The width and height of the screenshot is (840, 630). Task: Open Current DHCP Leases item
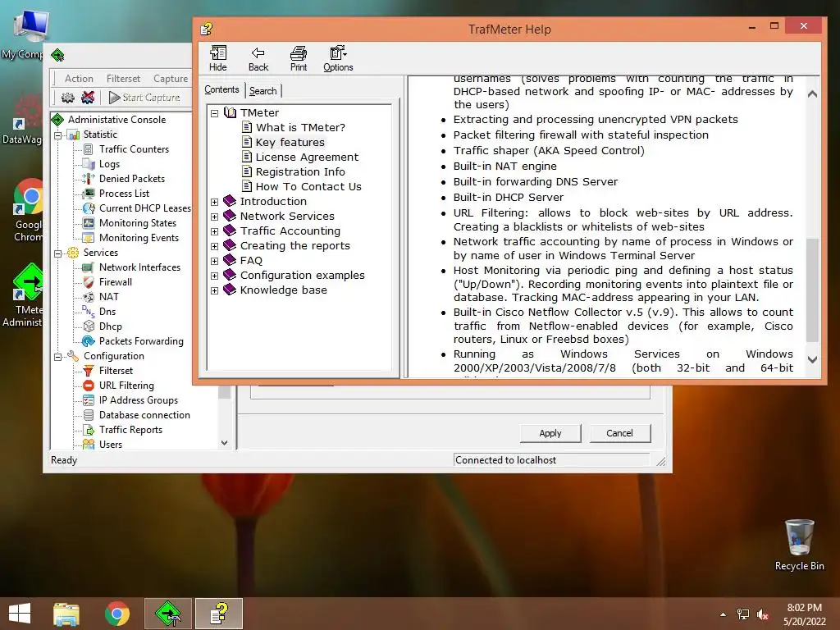[144, 208]
